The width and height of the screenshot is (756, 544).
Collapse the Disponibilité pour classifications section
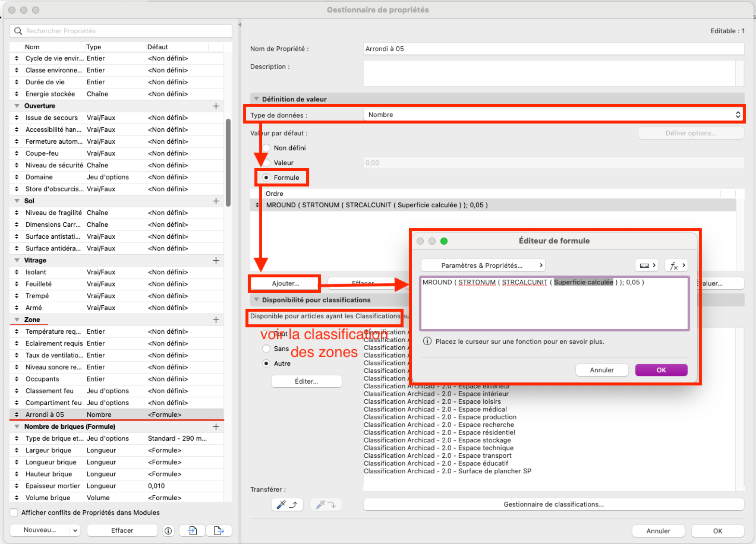pyautogui.click(x=256, y=300)
